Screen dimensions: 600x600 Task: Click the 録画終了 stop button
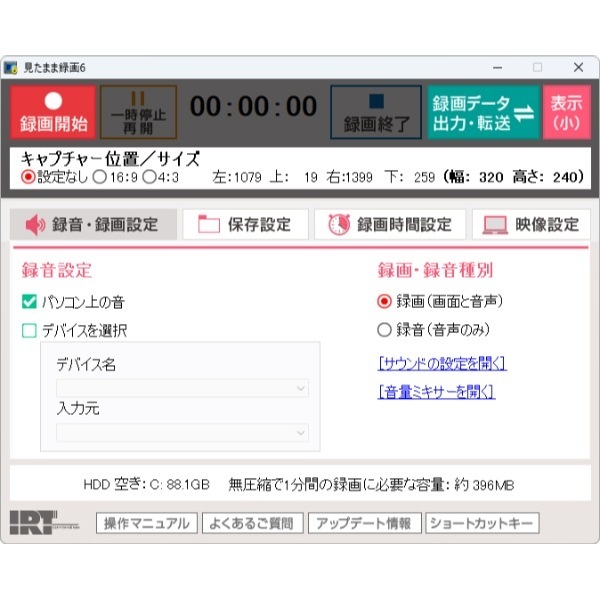click(375, 112)
